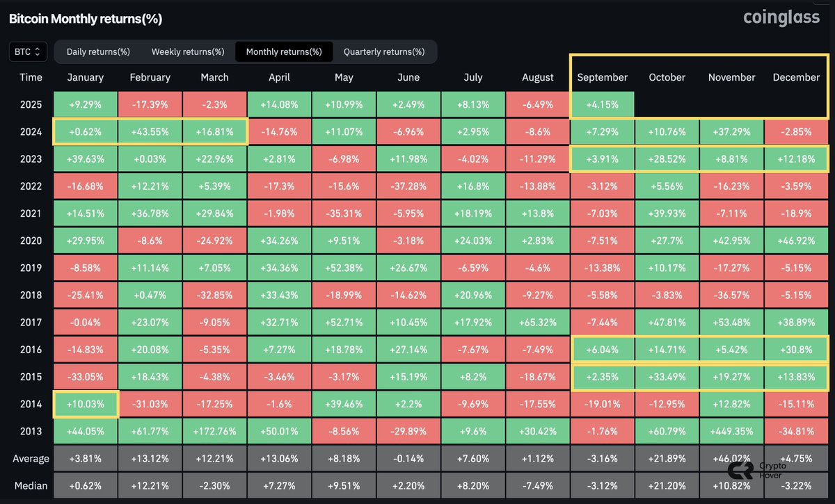Click the Time column header
This screenshot has height=504, width=835.
(31, 77)
